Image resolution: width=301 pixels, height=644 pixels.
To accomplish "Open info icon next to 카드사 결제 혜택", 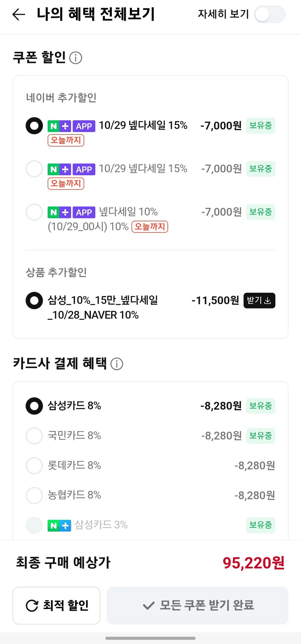I will pos(117,364).
